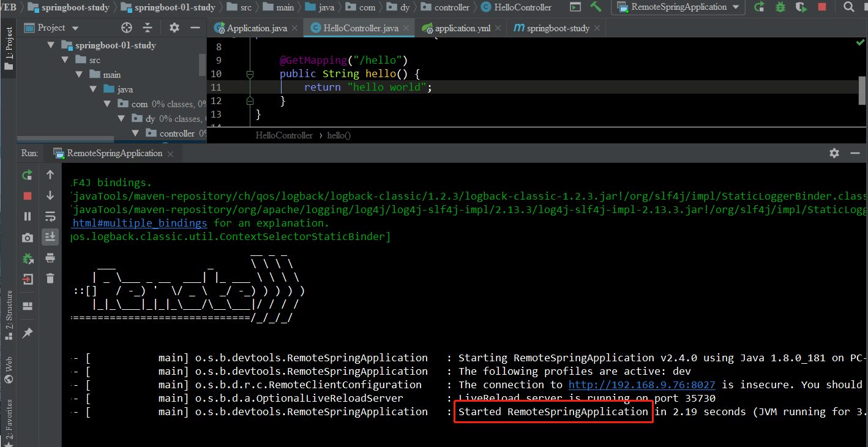Hide the Run tool window
This screenshot has height=447, width=868.
tap(855, 153)
